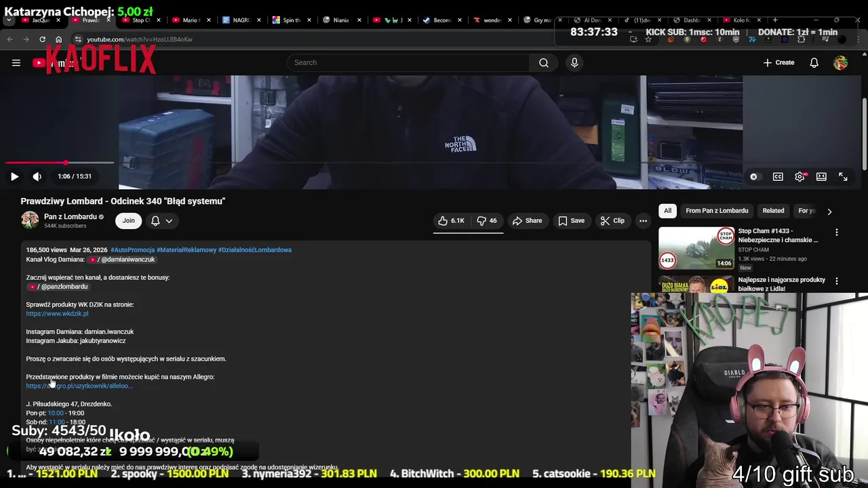Bookmark this page with the star icon
The height and width of the screenshot is (488, 868).
coord(648,39)
